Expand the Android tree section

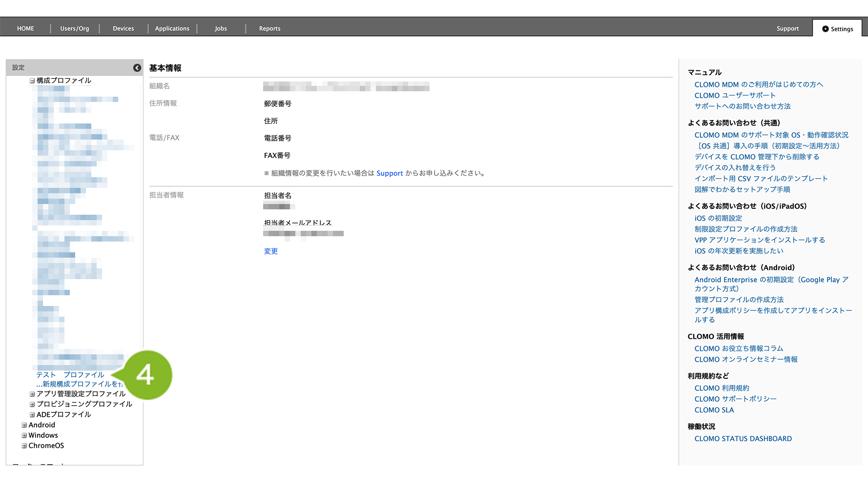tap(24, 425)
